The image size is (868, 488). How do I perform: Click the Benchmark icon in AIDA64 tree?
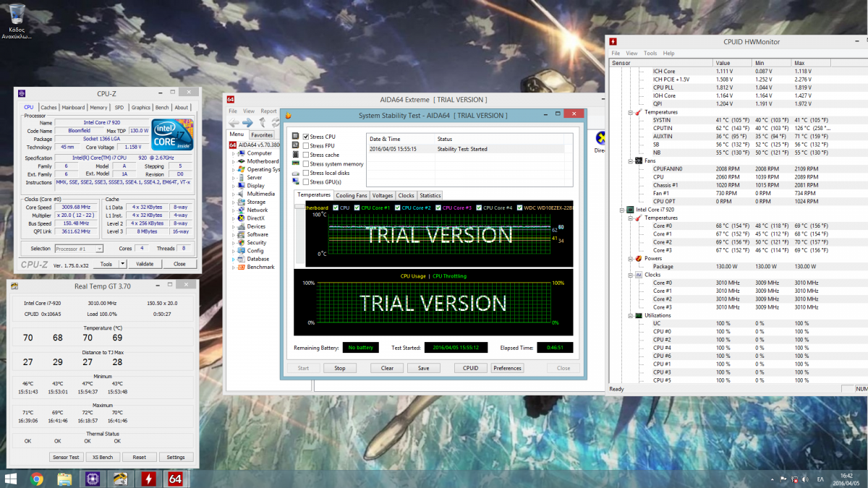pos(241,267)
